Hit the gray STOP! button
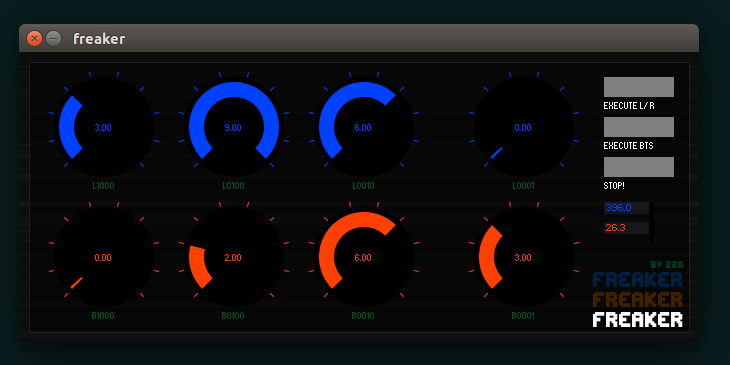The height and width of the screenshot is (365, 730). coord(638,167)
